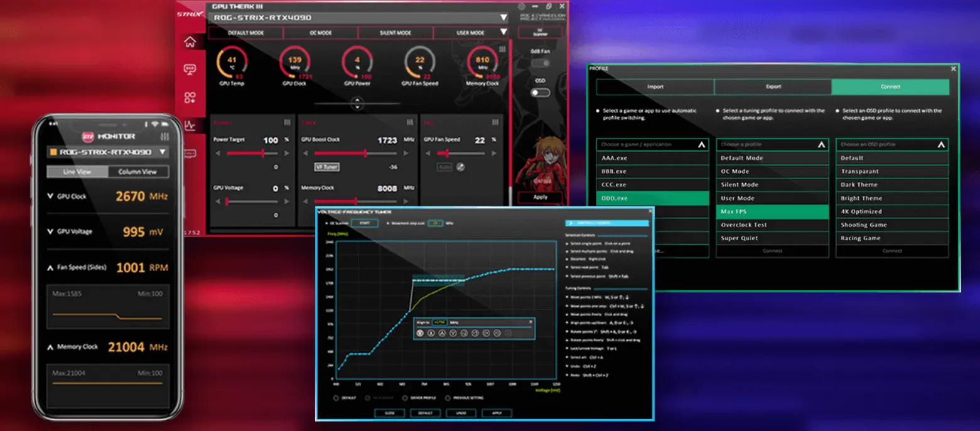The height and width of the screenshot is (431, 980).
Task: Click second align icon in VF Tuner popup
Action: [431, 333]
